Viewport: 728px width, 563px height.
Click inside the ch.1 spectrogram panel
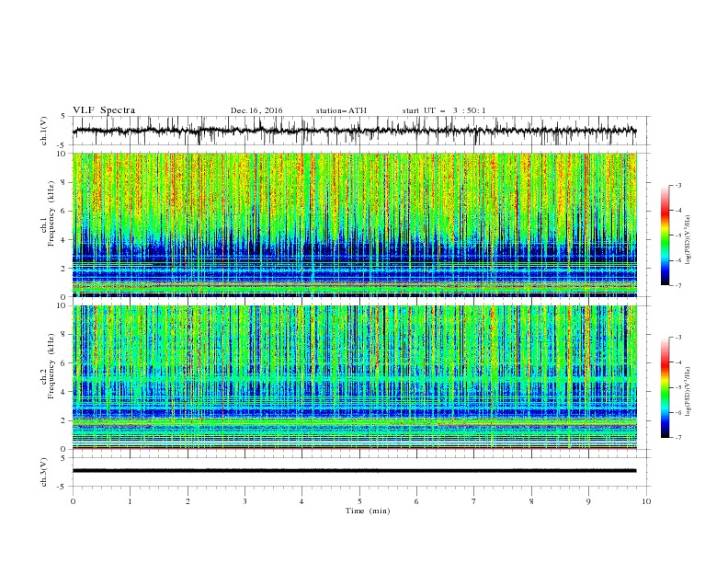coord(355,224)
